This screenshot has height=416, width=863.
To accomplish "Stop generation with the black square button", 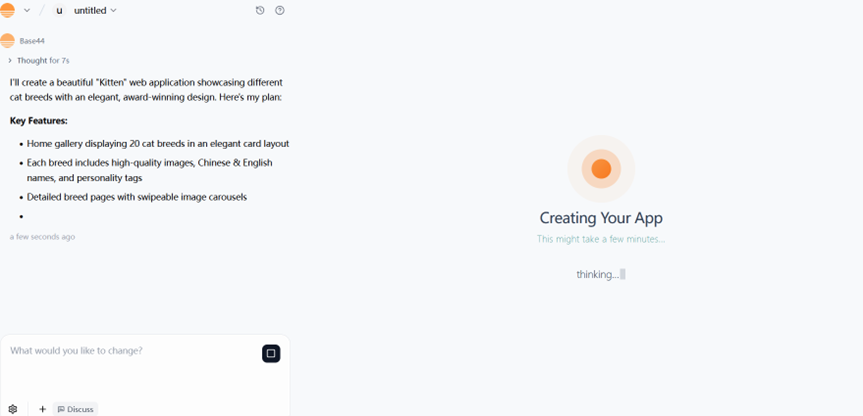I will coord(271,353).
